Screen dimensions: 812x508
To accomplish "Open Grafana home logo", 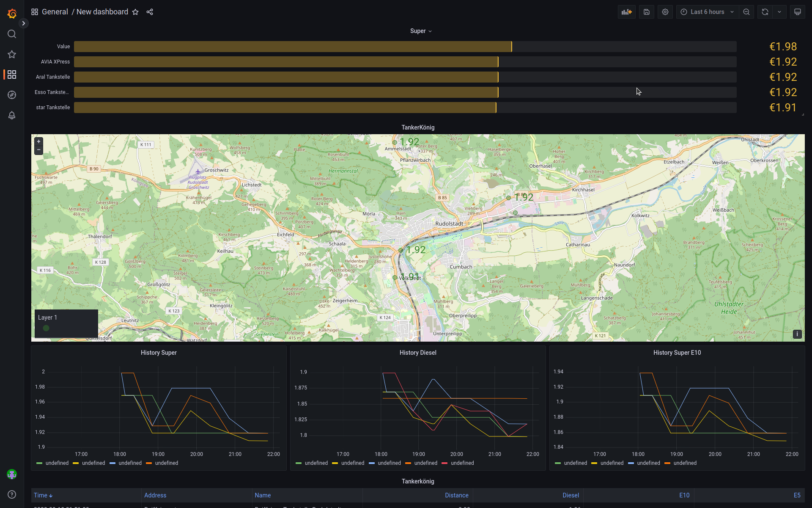I will pyautogui.click(x=12, y=14).
